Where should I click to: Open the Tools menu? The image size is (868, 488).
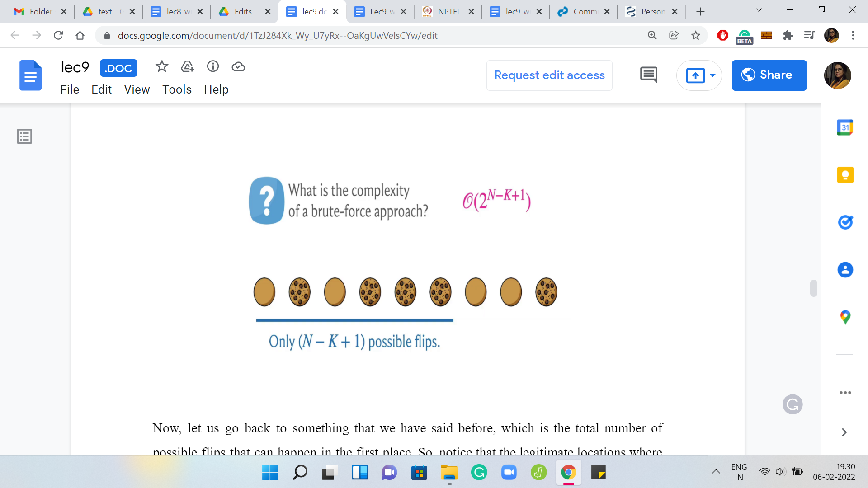coord(177,89)
